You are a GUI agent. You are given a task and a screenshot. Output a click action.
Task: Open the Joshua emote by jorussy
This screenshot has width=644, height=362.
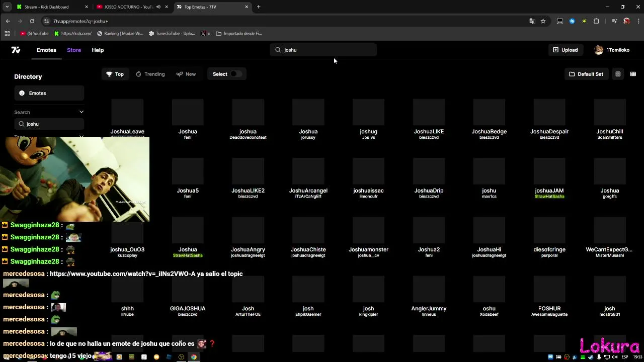[x=308, y=119]
